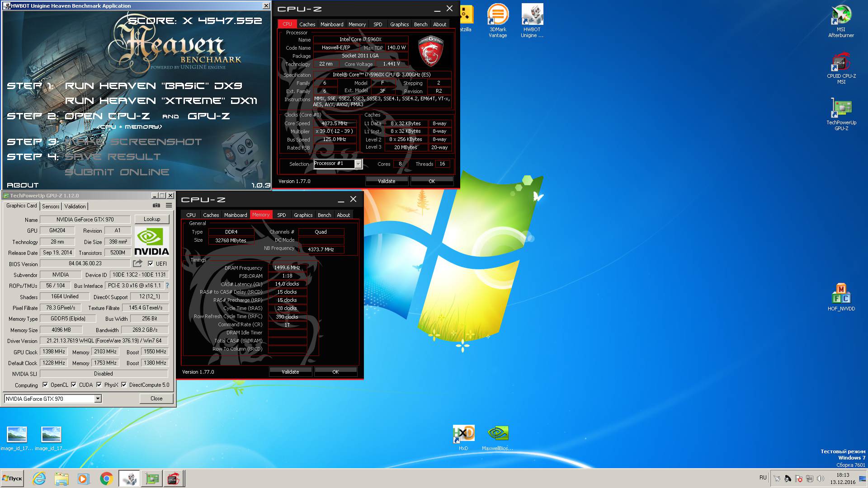Open the 3DMark Vantage desktop shortcut

(x=498, y=20)
